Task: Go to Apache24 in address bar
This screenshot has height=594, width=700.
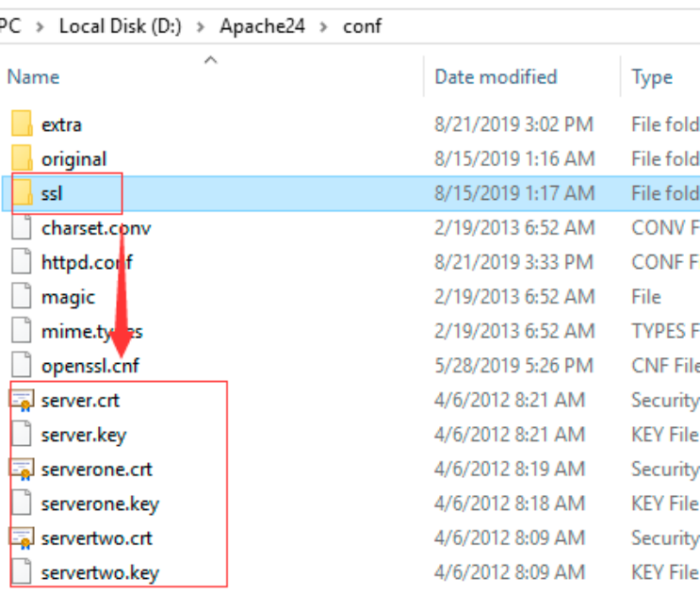Action: 262,25
